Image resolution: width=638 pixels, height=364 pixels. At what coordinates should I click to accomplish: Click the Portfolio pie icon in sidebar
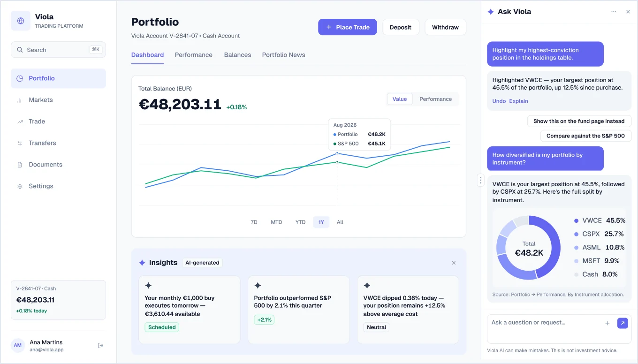[x=20, y=78]
